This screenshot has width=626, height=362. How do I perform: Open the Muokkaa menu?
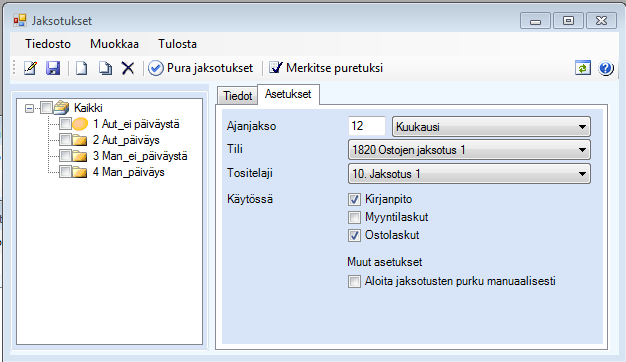[x=114, y=44]
